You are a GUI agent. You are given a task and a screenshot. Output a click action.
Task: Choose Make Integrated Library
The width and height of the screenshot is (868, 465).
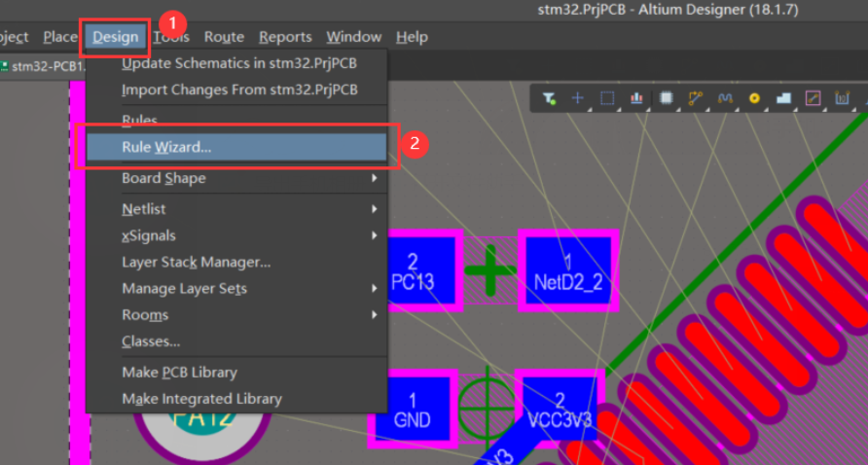(x=236, y=399)
